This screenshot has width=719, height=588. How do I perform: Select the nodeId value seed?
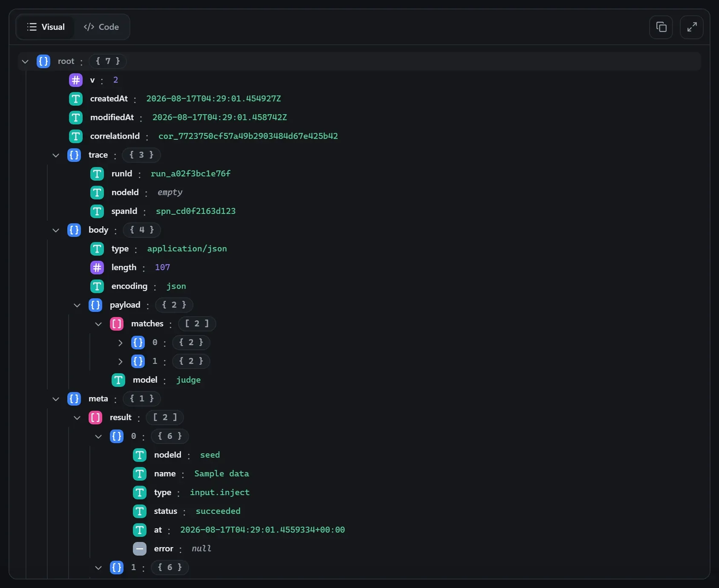tap(210, 455)
